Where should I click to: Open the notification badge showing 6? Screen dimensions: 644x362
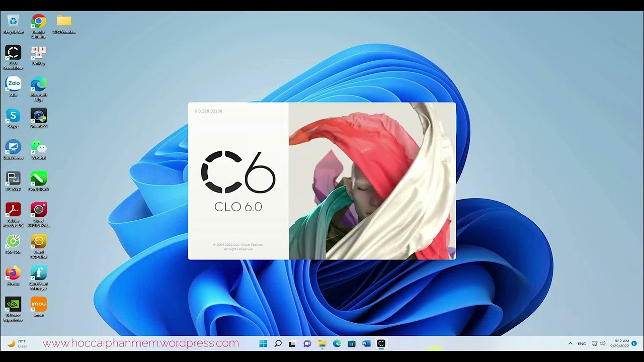pos(634,343)
